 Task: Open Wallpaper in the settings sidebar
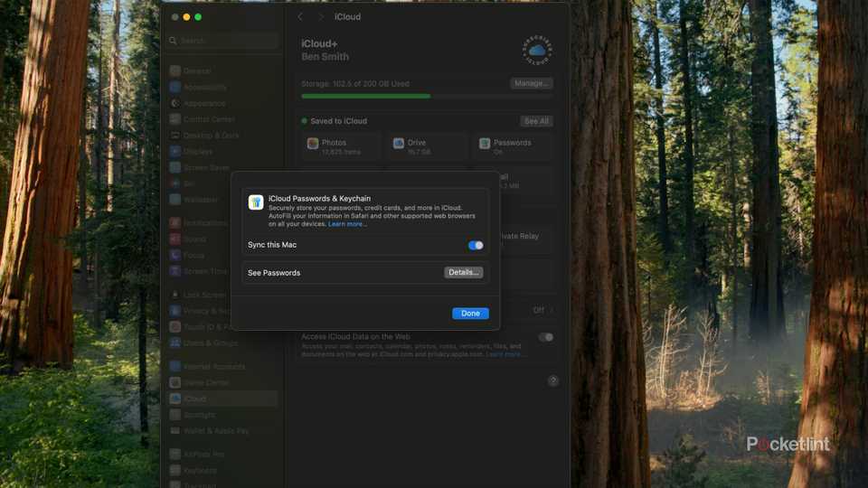click(x=199, y=199)
